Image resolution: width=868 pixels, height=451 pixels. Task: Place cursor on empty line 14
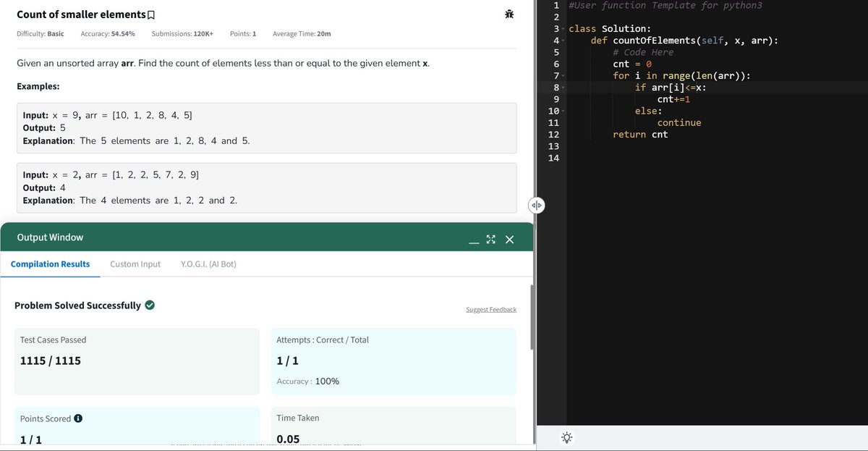point(716,158)
